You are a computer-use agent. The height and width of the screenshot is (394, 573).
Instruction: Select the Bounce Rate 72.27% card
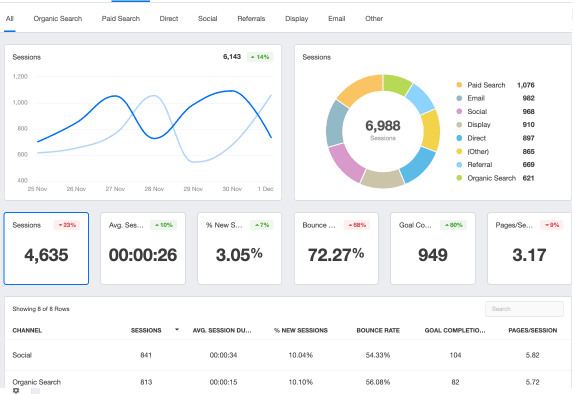(x=336, y=248)
